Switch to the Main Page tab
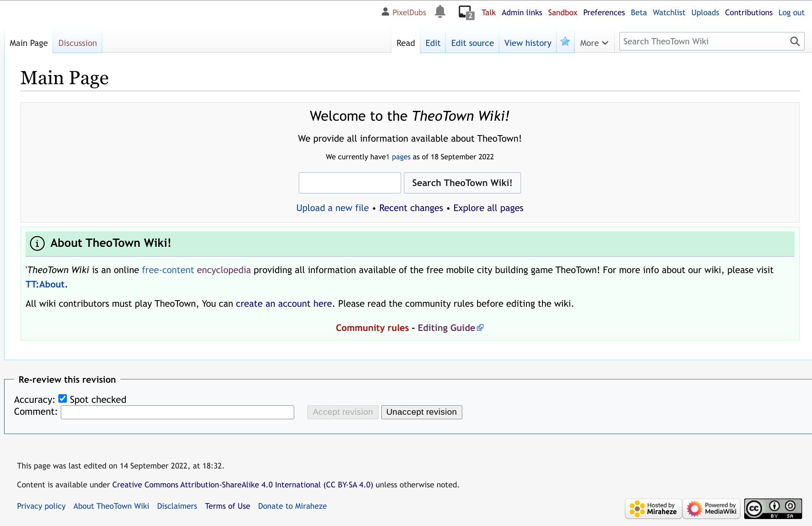This screenshot has height=526, width=812. pyautogui.click(x=29, y=43)
